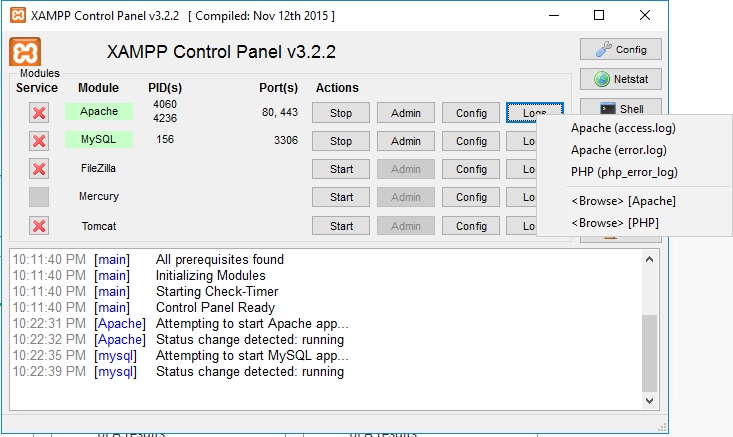
Task: Choose <Browse> [Apache] from menu
Action: pyautogui.click(x=634, y=201)
